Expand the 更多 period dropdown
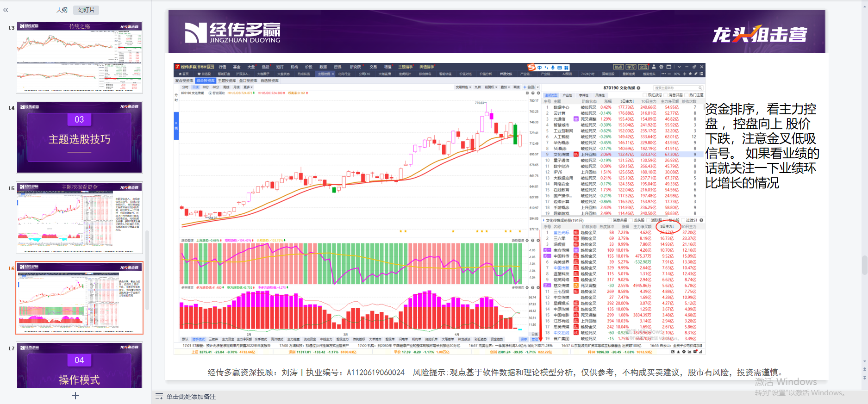Screen dimensions: 868x404 [248, 87]
